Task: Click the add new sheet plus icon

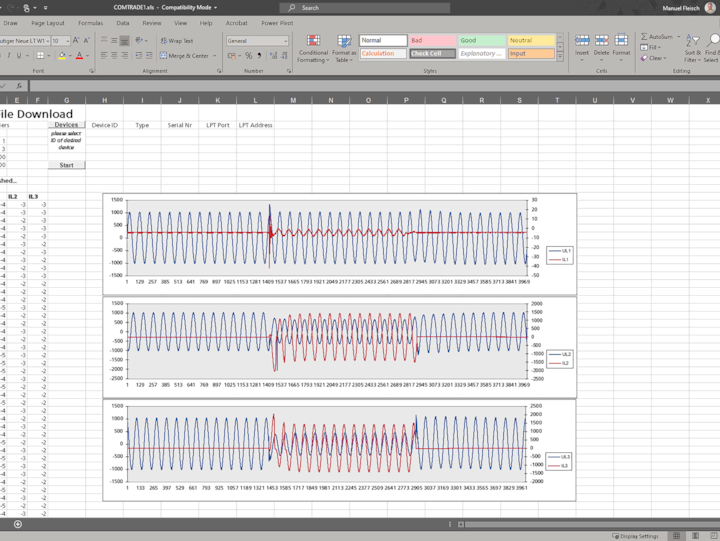Action: tap(17, 524)
